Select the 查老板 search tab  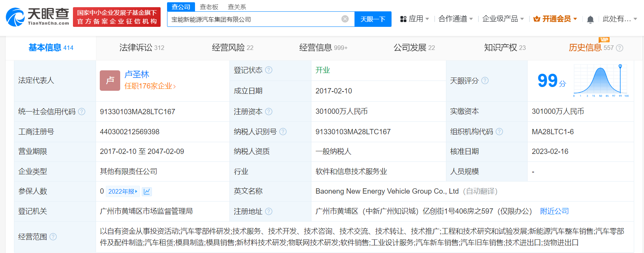click(x=209, y=7)
